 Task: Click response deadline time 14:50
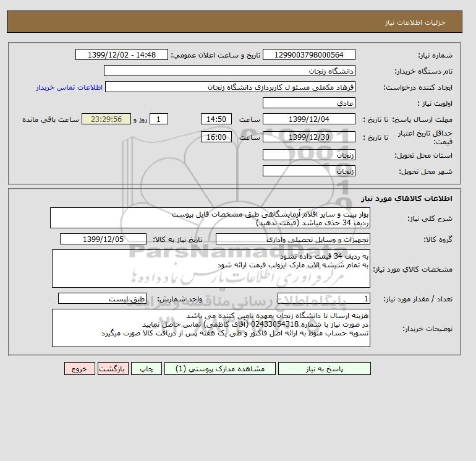point(216,119)
